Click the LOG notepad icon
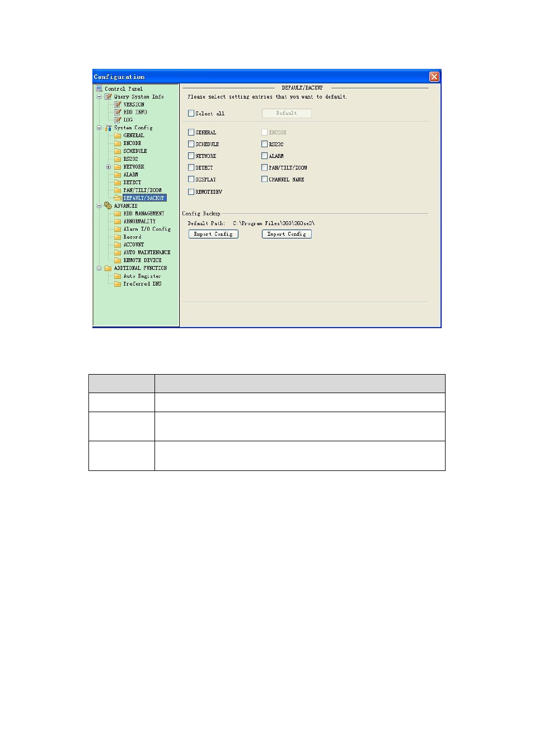 click(118, 120)
